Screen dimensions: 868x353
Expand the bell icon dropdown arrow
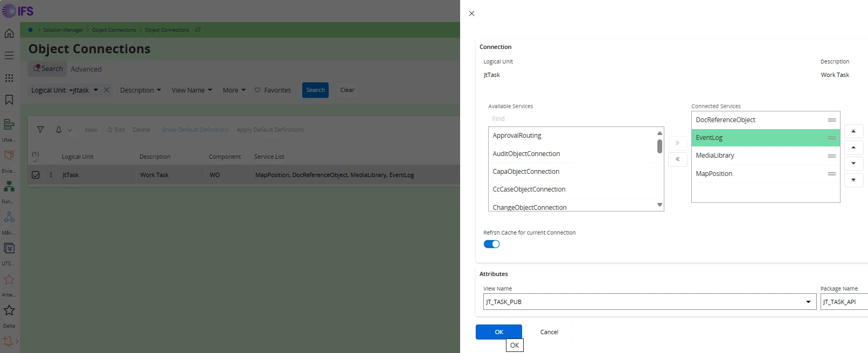(70, 130)
